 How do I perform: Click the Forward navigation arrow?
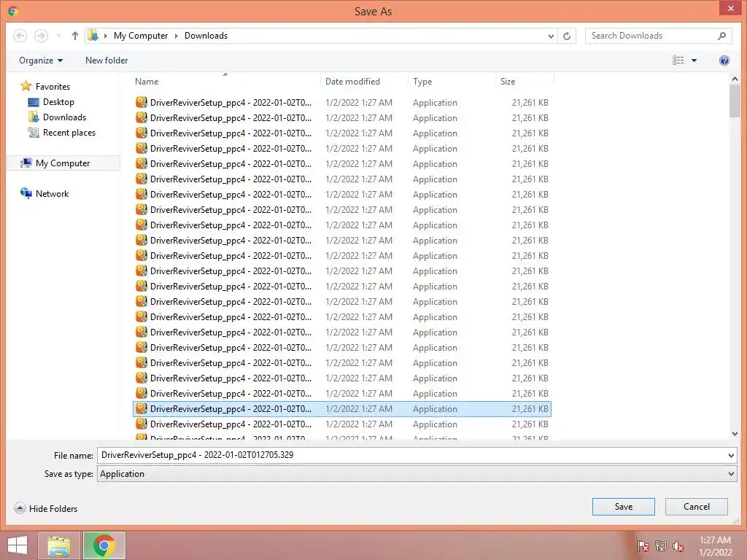coord(41,36)
